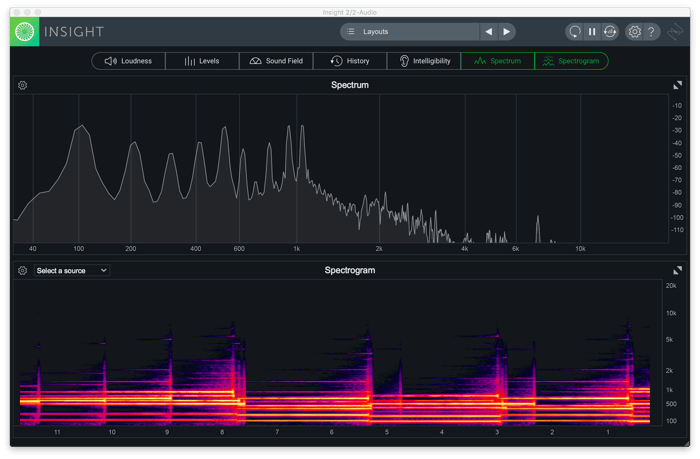
Task: Toggle the Levels module tab
Action: [x=202, y=61]
